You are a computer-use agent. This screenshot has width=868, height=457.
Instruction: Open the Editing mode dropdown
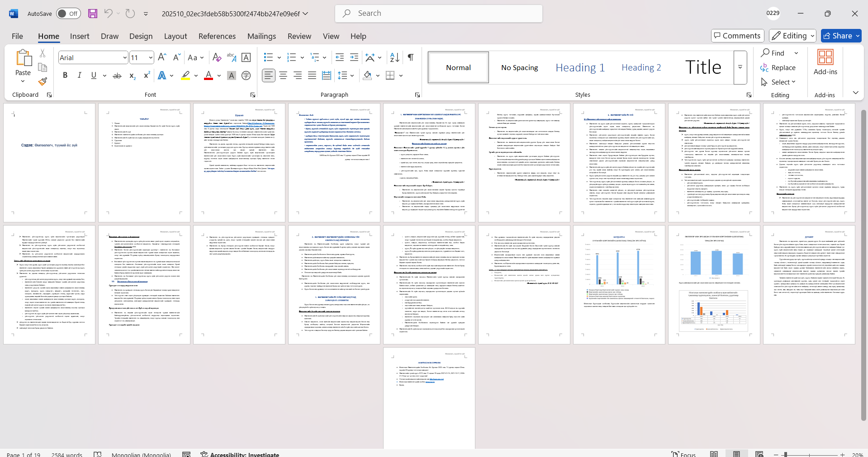[x=793, y=36]
